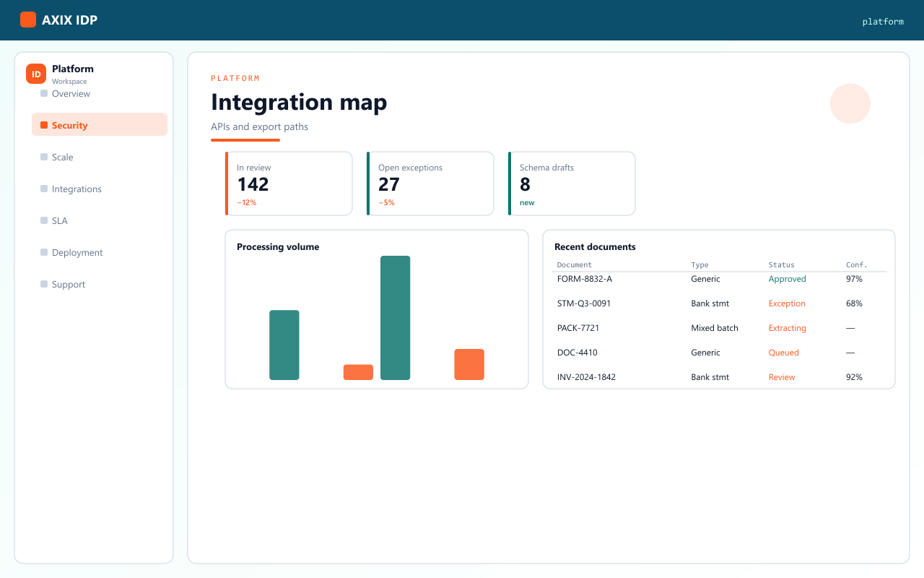This screenshot has width=924, height=578.
Task: Click the orange AXIX IDP logo icon
Action: [28, 20]
